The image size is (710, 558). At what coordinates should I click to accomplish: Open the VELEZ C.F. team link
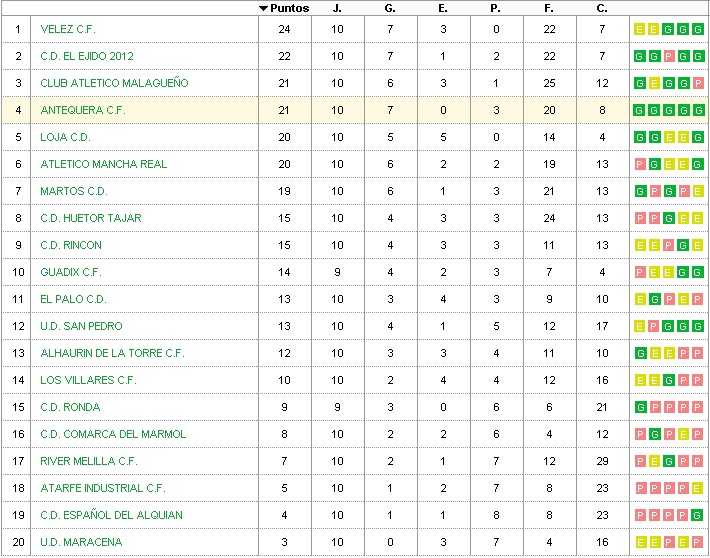tap(68, 29)
